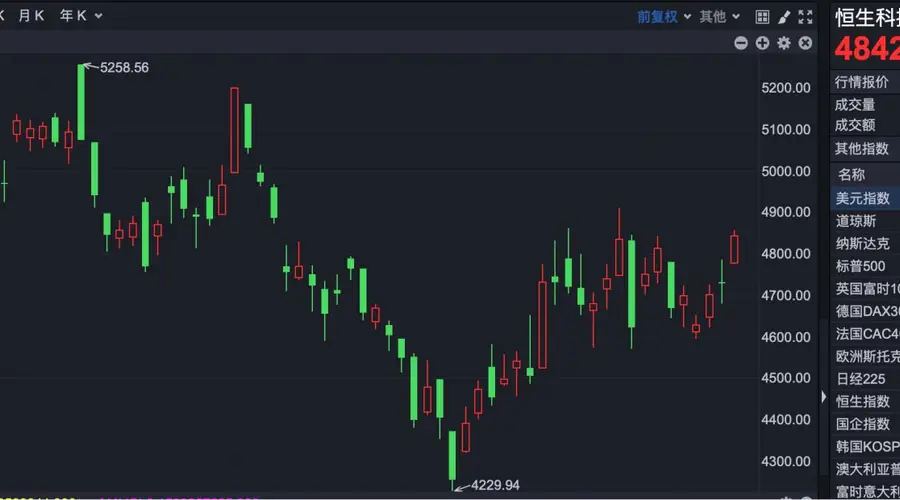Select 法国CAC index row

(x=866, y=334)
